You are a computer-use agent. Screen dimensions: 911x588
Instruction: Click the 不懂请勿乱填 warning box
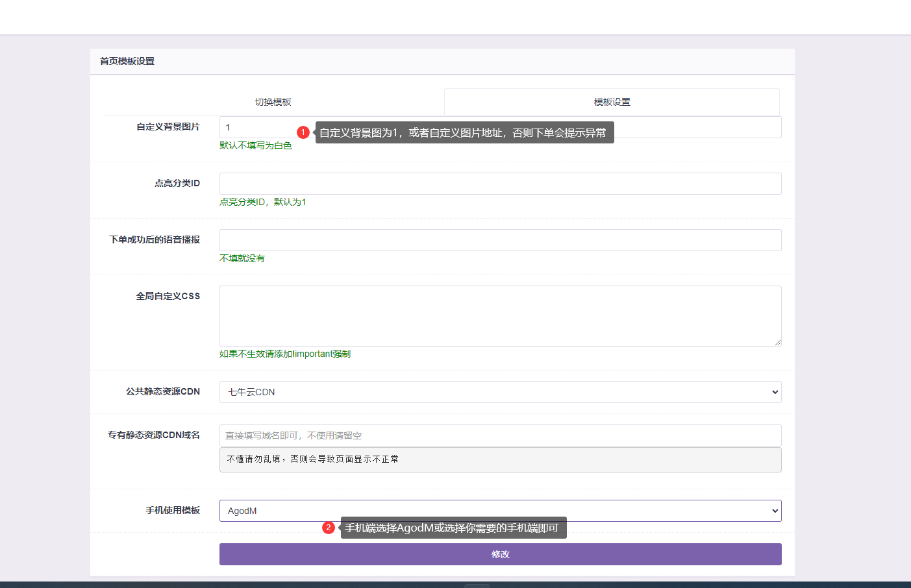(x=500, y=459)
